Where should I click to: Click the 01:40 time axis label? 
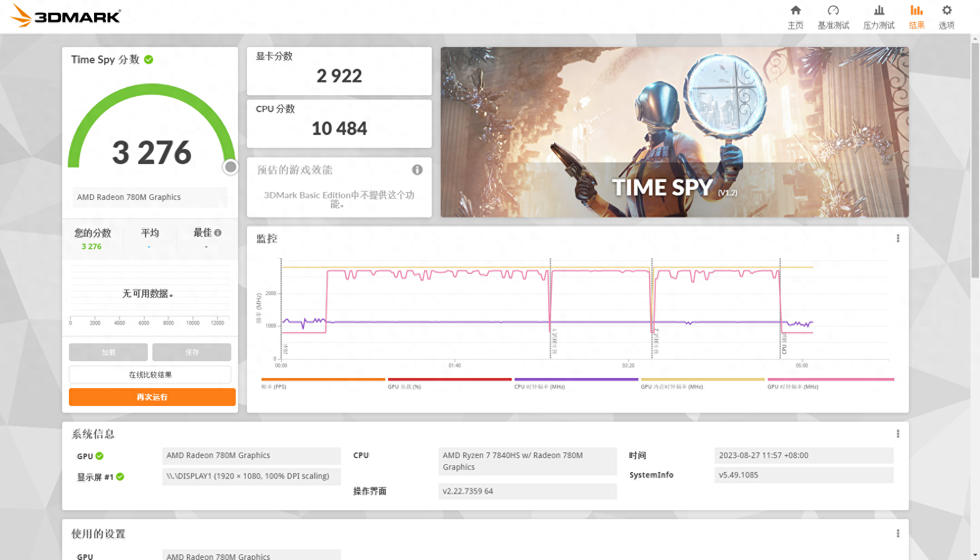coord(455,365)
